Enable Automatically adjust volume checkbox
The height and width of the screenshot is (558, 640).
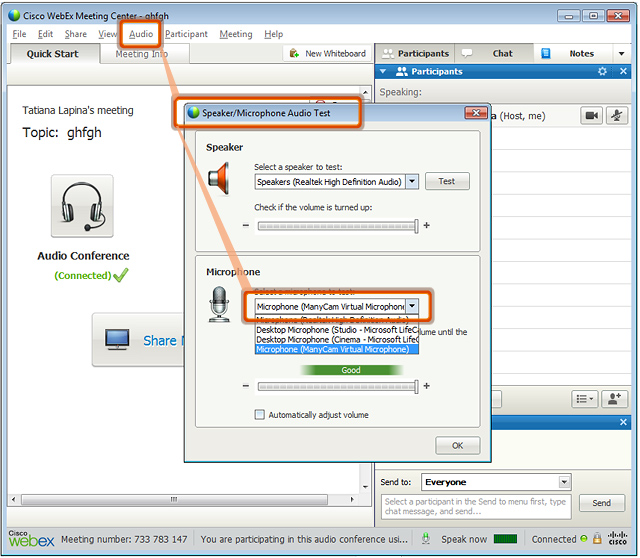[259, 415]
